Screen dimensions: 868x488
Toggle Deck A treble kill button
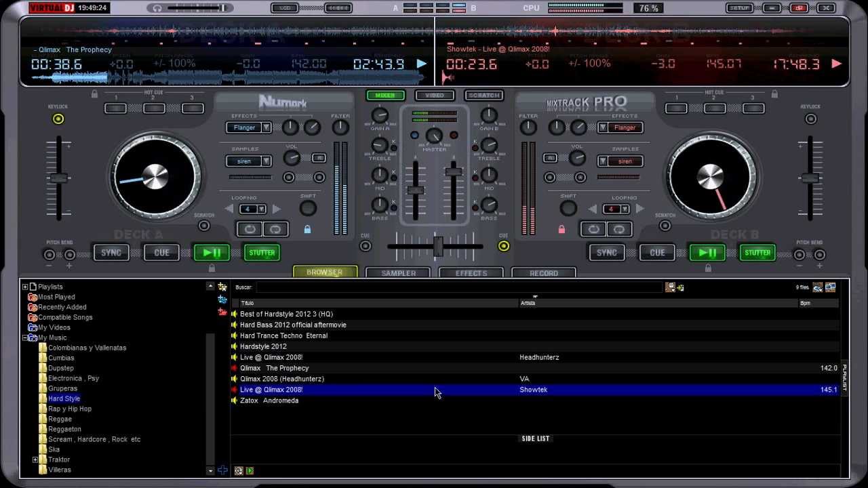394,148
